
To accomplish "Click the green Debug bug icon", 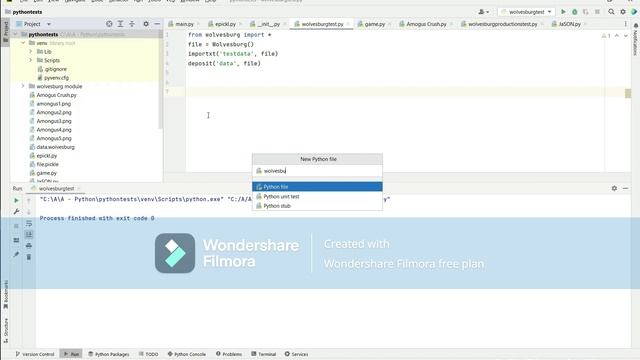I will [x=575, y=12].
